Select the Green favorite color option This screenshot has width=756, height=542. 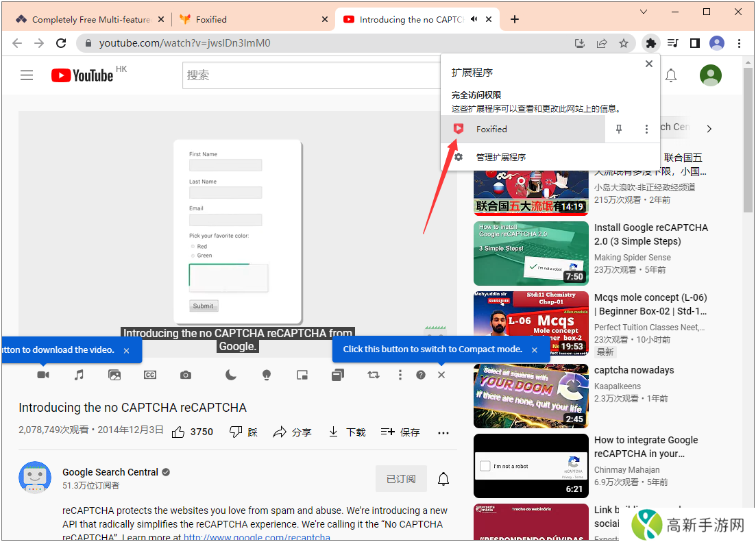[x=194, y=255]
